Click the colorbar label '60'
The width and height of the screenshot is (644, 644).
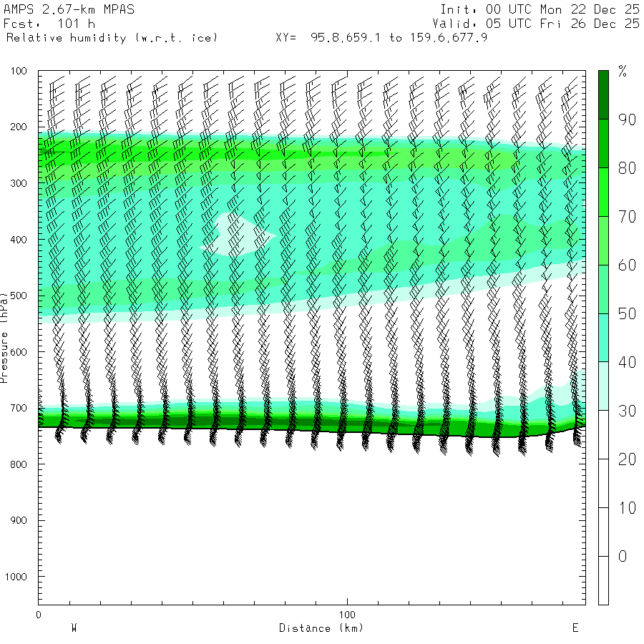coord(627,265)
